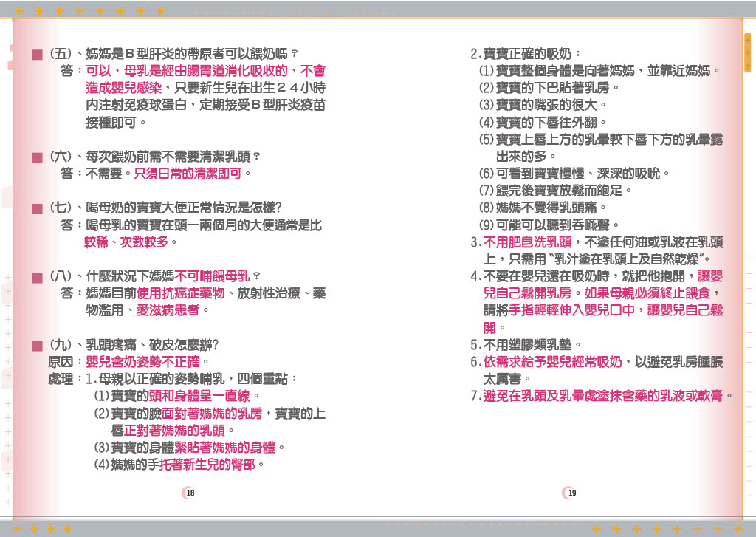Click the pink text 依需求給予嬰兒經常吸奶
The image size is (756, 537).
pyautogui.click(x=552, y=362)
